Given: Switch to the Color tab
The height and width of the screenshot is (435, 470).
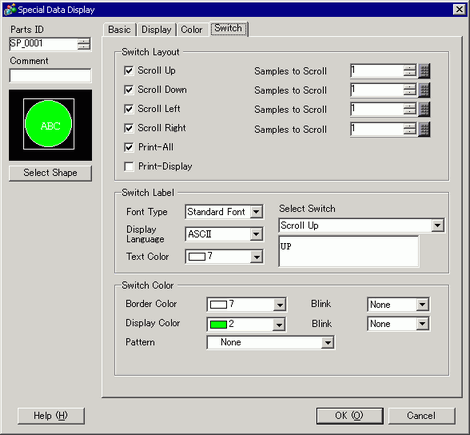Looking at the screenshot, I should (192, 30).
